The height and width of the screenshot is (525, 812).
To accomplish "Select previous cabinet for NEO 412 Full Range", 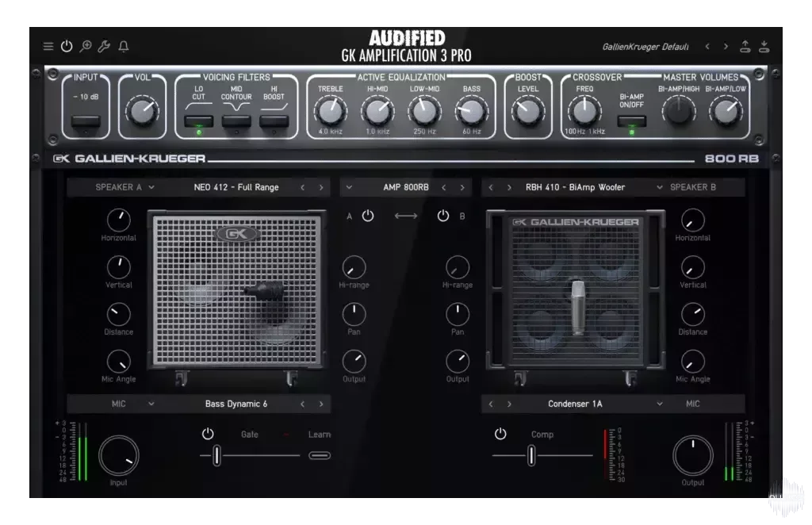I will tap(302, 187).
